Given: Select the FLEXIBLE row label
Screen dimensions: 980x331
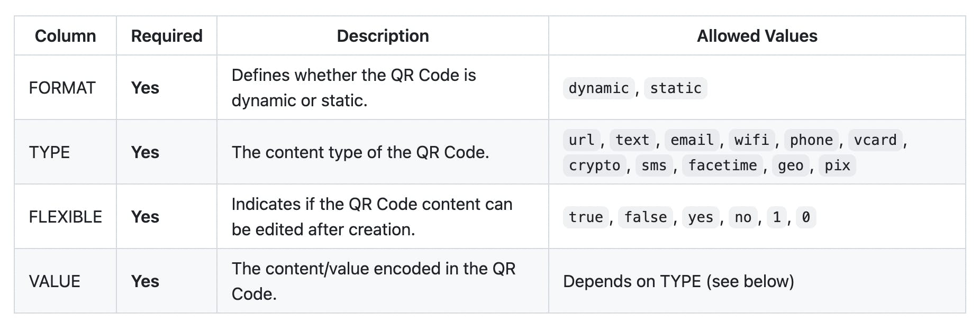Looking at the screenshot, I should 65,217.
